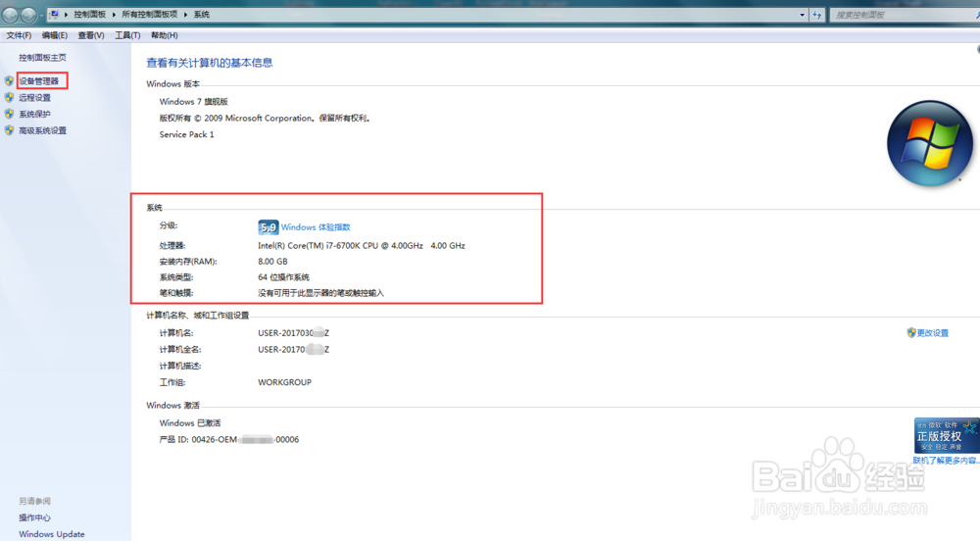The height and width of the screenshot is (541, 980).
Task: Click the control panel icon in address bar
Action: point(54,14)
